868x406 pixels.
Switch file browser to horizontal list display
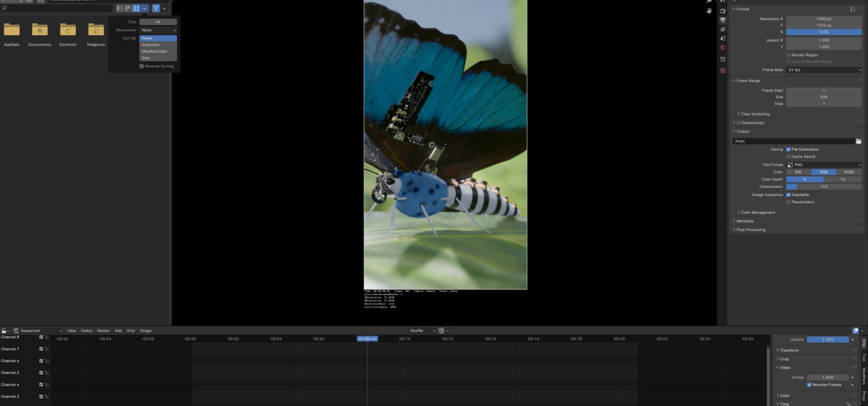coord(128,8)
